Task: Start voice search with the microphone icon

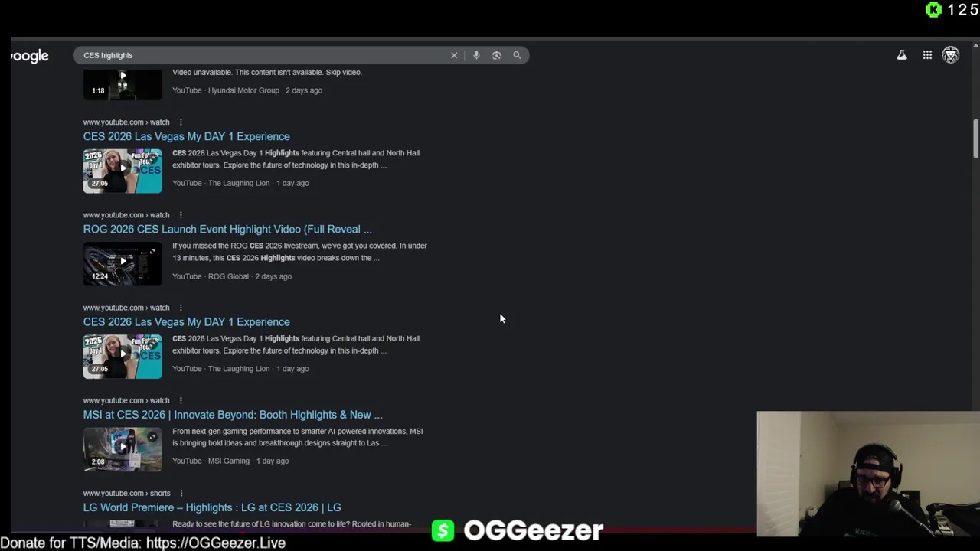Action: pyautogui.click(x=476, y=55)
